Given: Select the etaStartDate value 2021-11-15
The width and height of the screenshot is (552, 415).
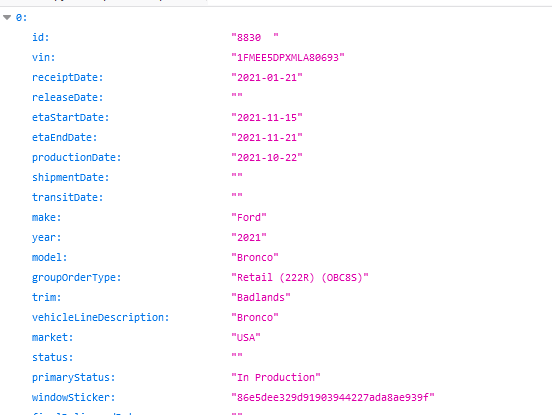Looking at the screenshot, I should point(267,117).
